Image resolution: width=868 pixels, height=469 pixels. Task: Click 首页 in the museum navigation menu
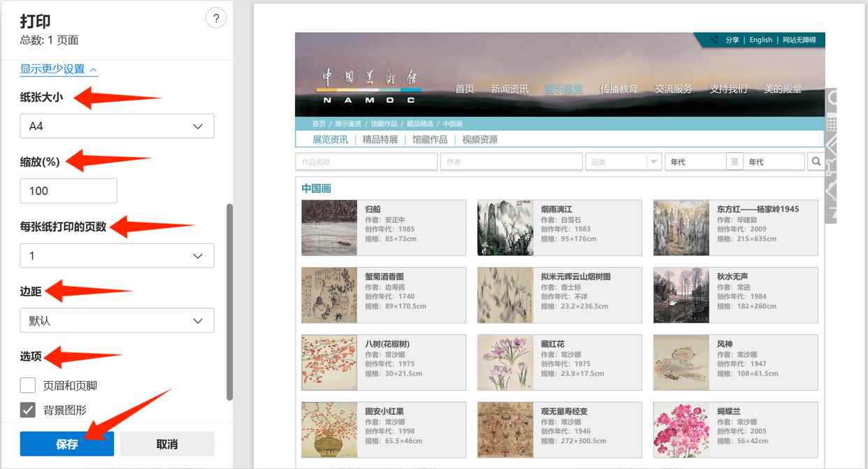coord(465,89)
